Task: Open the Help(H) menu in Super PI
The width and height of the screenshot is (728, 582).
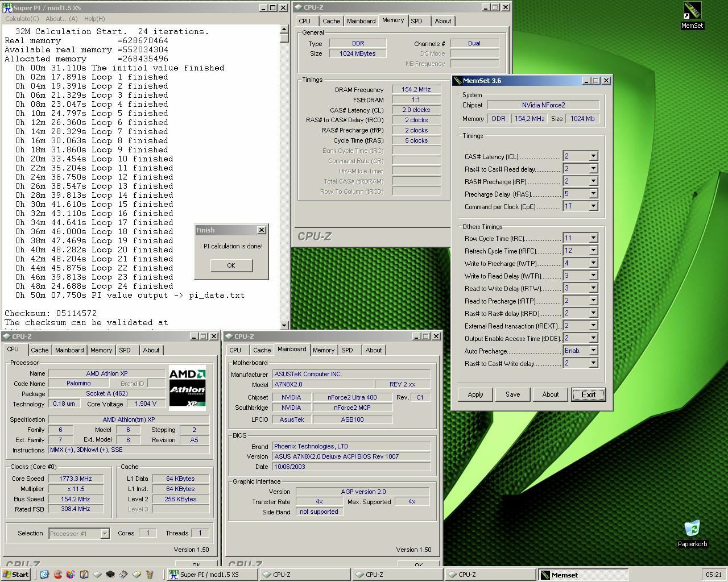Action: (94, 19)
